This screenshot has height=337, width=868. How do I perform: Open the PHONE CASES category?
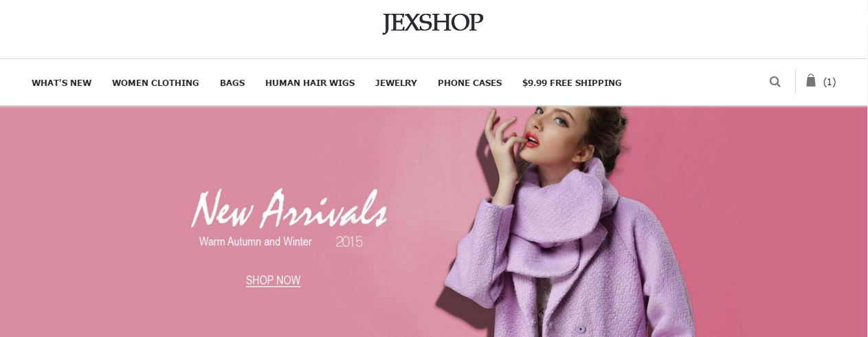pos(470,83)
